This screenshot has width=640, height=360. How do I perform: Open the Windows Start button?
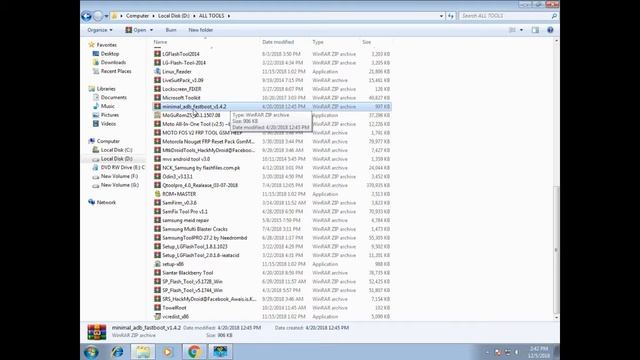pos(91,351)
